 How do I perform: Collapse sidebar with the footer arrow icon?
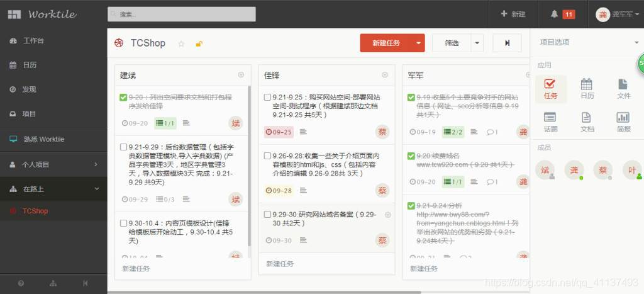[x=85, y=283]
